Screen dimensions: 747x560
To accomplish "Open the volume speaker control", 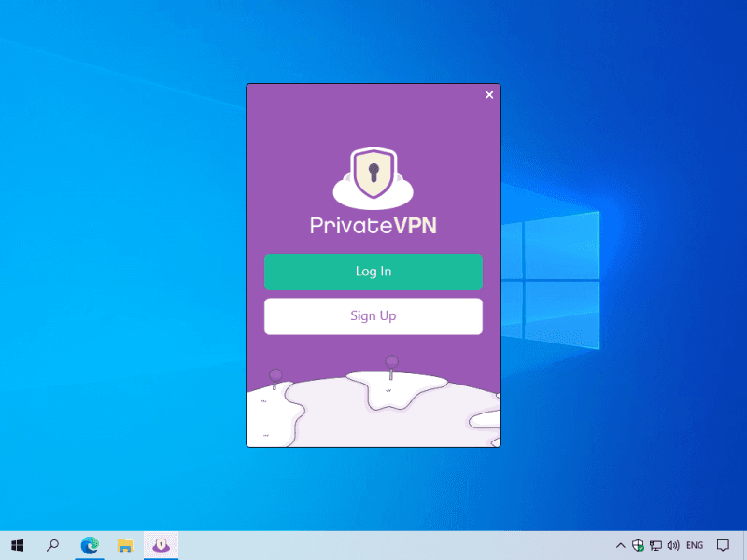I will tap(673, 545).
